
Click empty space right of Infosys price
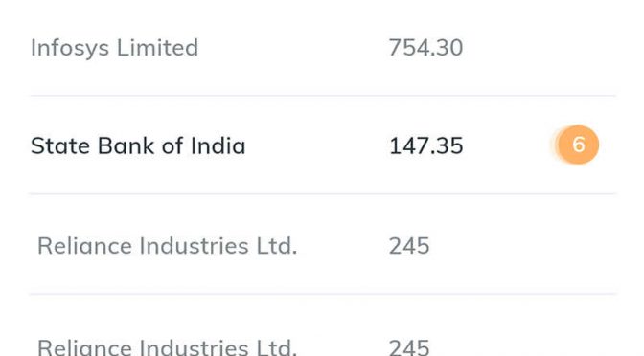coord(538,48)
